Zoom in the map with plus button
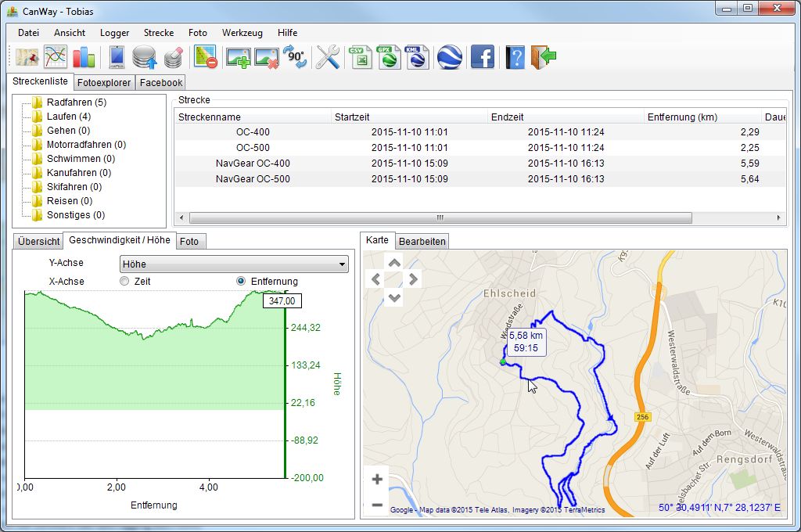The width and height of the screenshot is (801, 532). 377,479
